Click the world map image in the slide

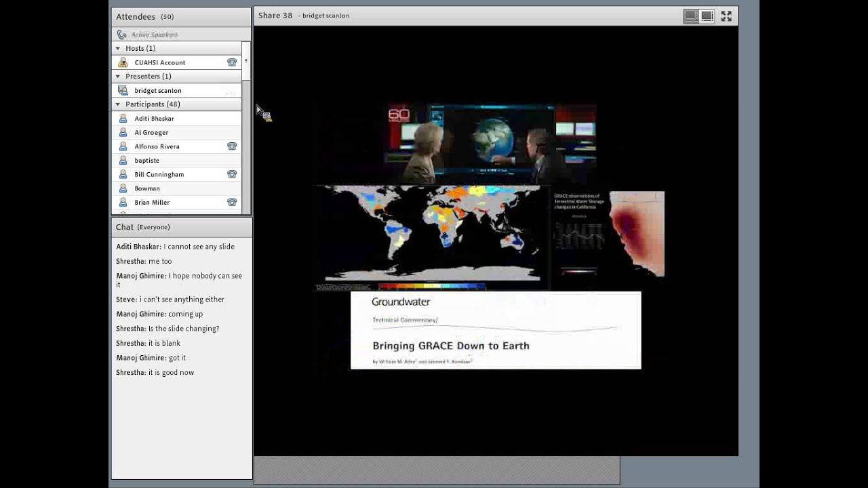coord(432,235)
